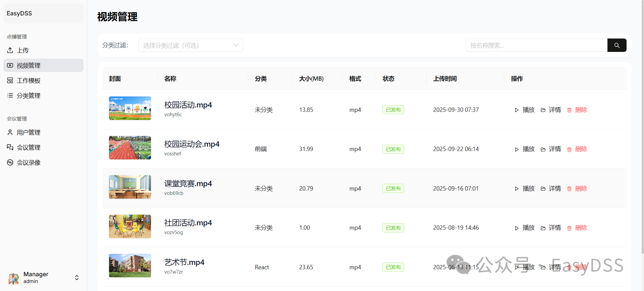644x291 pixels.
Task: Click the 艺术节.mp4 cover thumbnail
Action: pyautogui.click(x=130, y=266)
